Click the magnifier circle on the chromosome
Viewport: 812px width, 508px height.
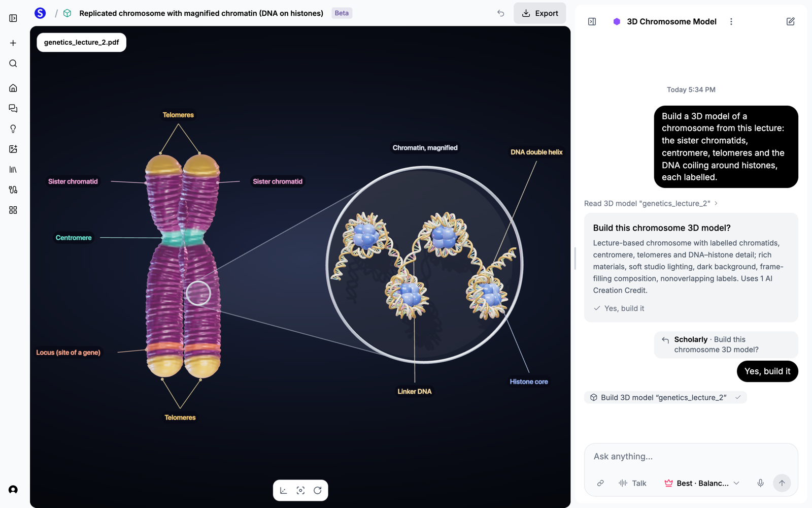point(198,294)
